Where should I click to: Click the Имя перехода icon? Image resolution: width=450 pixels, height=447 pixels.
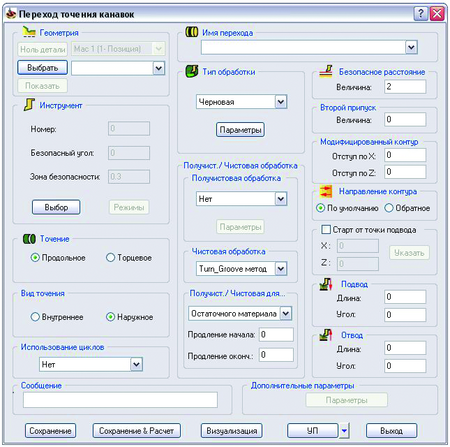tap(192, 32)
